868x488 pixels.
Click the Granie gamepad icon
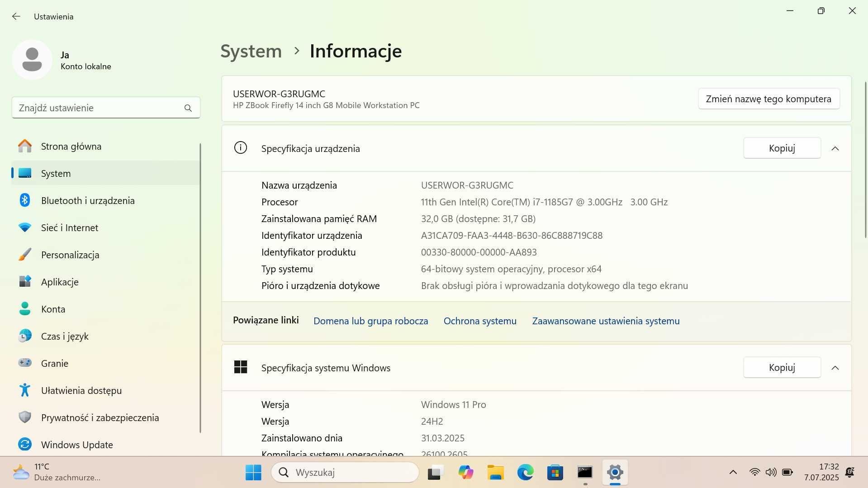coord(25,363)
